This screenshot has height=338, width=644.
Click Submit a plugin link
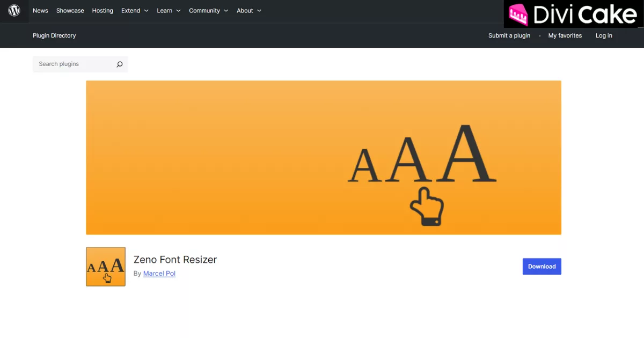click(x=509, y=35)
